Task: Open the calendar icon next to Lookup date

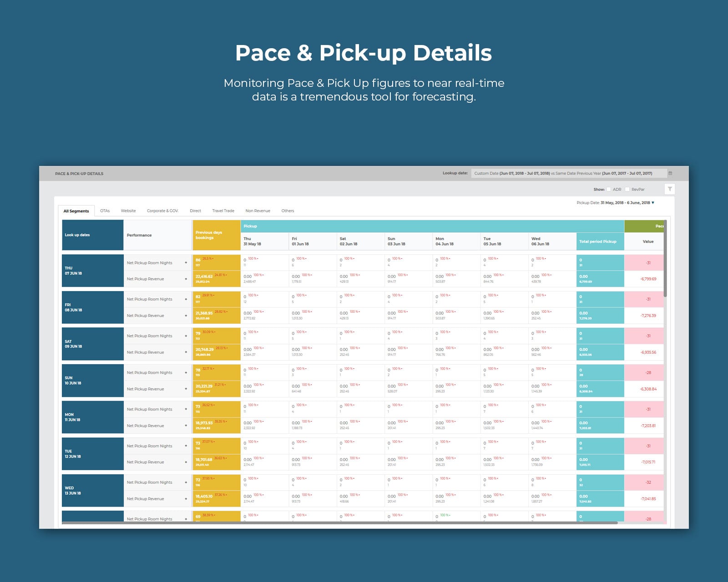Action: pos(670,173)
